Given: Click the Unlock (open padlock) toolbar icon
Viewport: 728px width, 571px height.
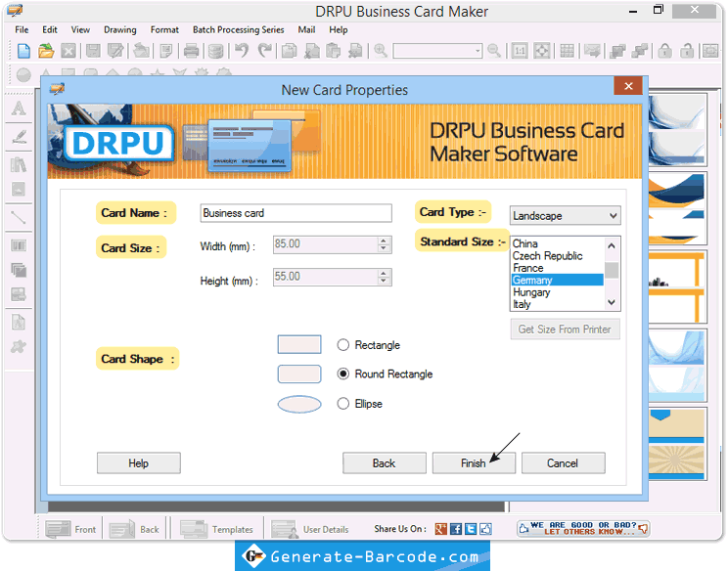Looking at the screenshot, I should tap(687, 51).
